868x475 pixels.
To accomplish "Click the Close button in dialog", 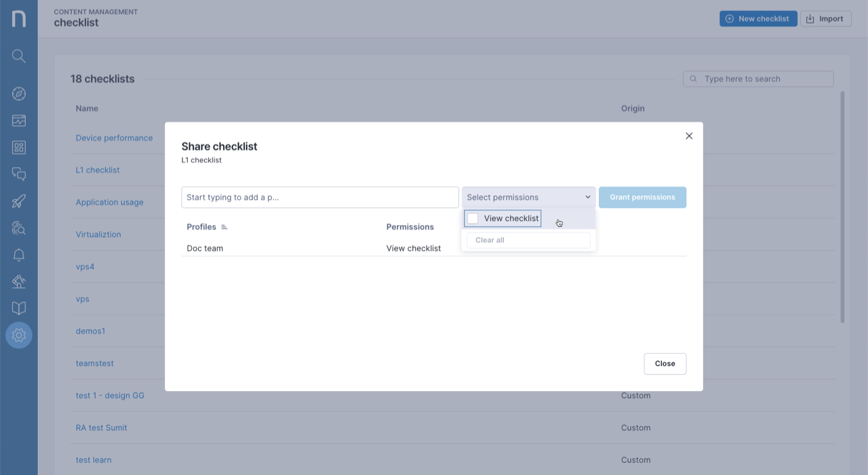I will [665, 364].
